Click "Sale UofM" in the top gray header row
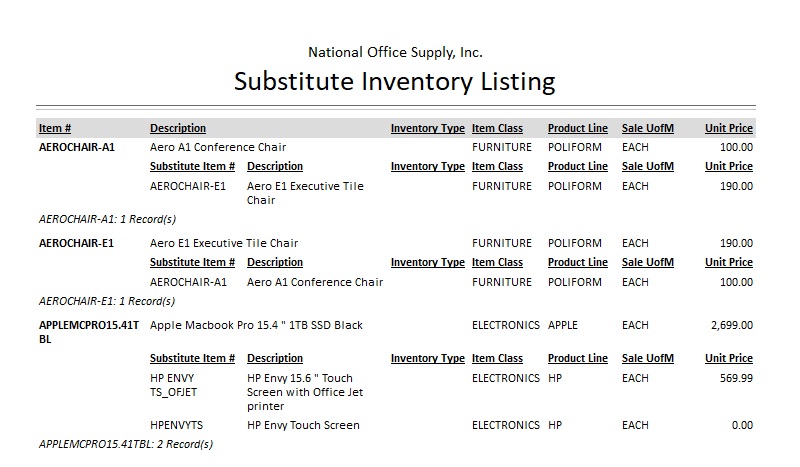The image size is (800, 467). (648, 128)
